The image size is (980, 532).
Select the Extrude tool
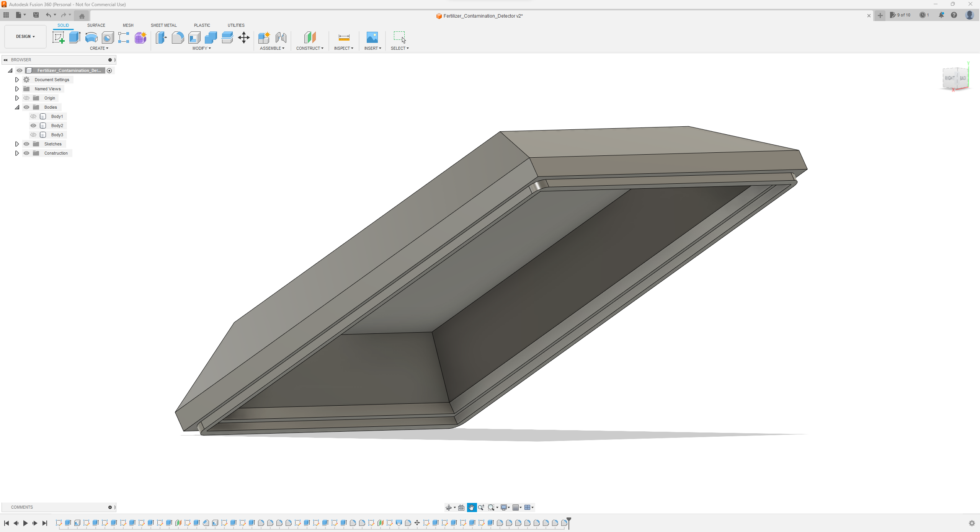pos(74,37)
